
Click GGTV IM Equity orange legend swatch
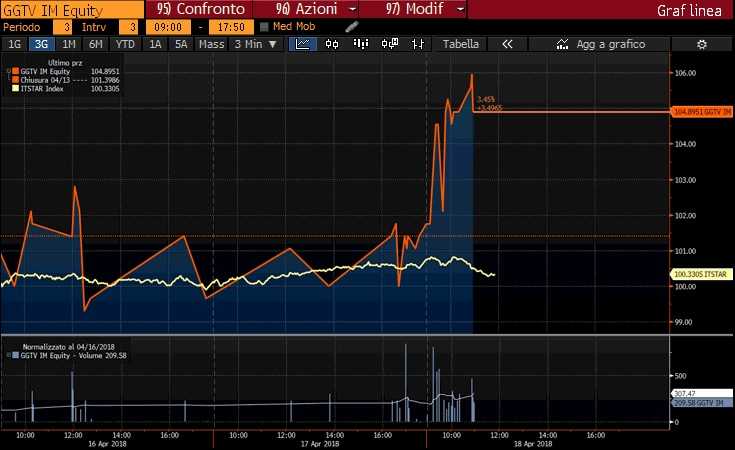tap(15, 71)
